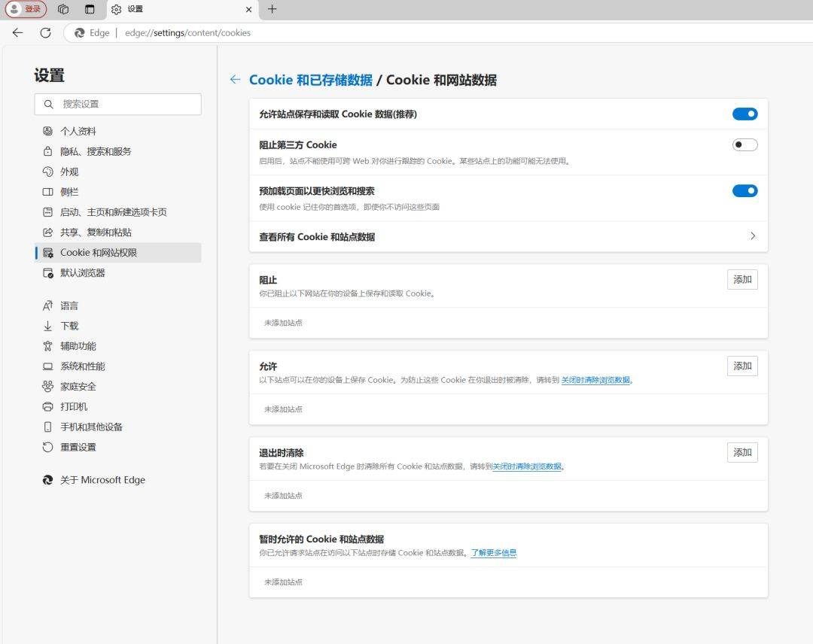Click 查看所有 Cookie 和站点数据 text
813x644 pixels.
point(317,237)
